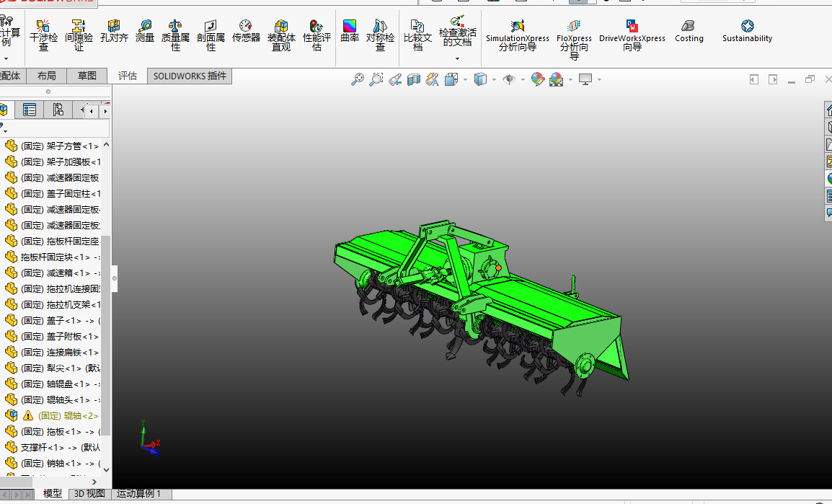This screenshot has width=832, height=504.
Task: Click the feature tree scroll-down arrow
Action: click(x=106, y=469)
